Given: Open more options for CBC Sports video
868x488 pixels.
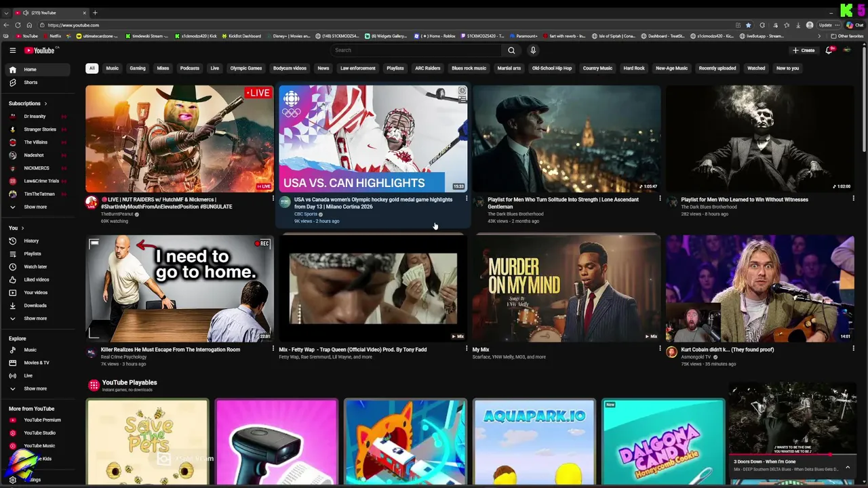Looking at the screenshot, I should coord(467,199).
